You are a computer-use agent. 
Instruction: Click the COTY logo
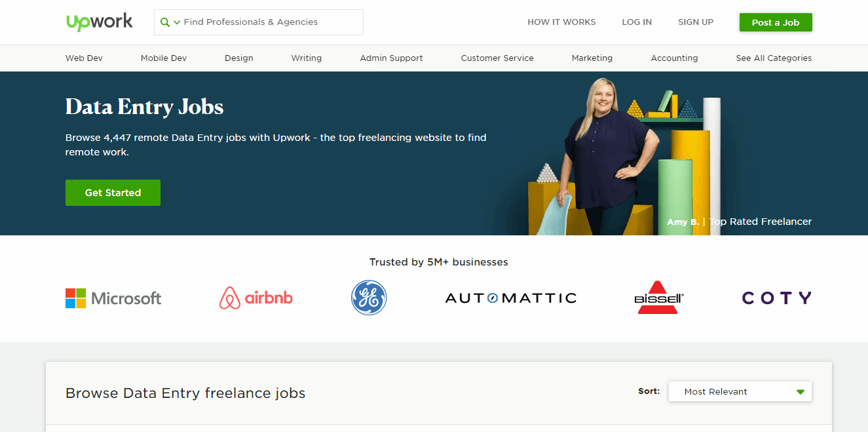click(776, 297)
